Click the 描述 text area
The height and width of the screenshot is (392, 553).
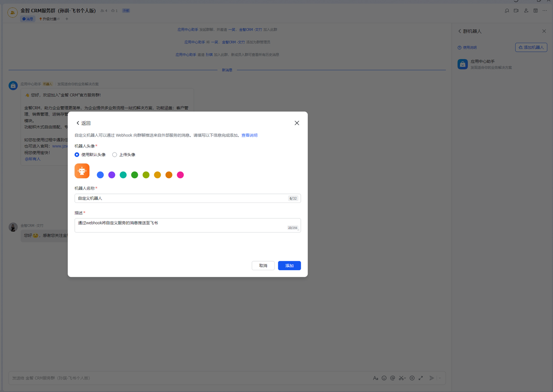(x=188, y=225)
